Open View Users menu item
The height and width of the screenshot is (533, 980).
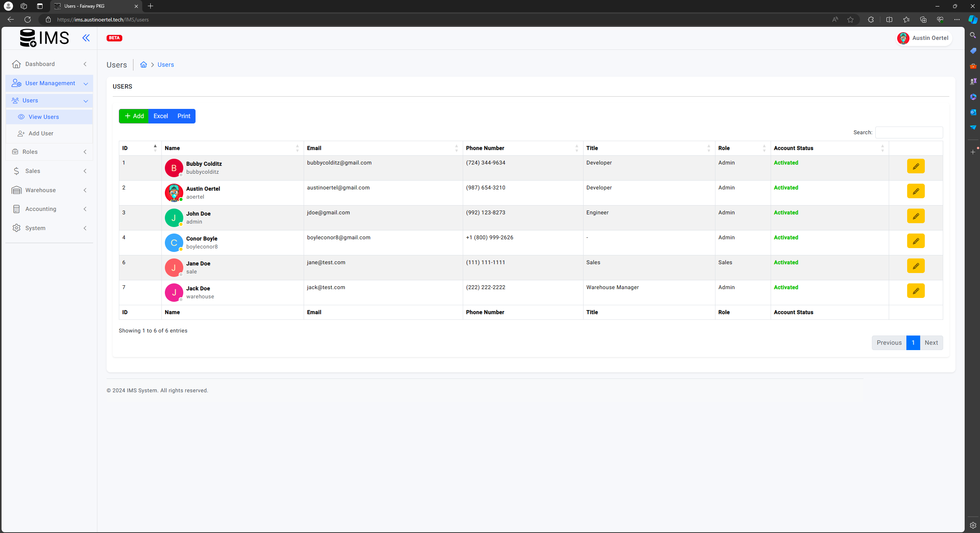[x=44, y=117]
